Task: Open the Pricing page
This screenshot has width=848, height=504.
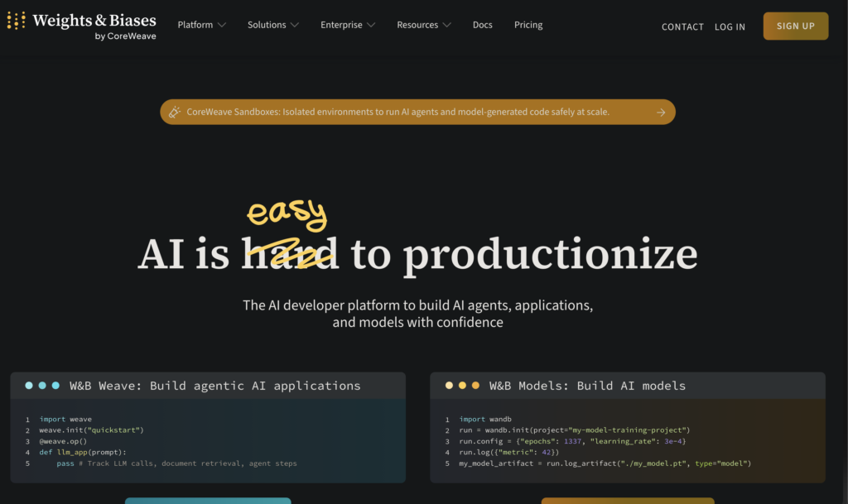Action: point(528,25)
